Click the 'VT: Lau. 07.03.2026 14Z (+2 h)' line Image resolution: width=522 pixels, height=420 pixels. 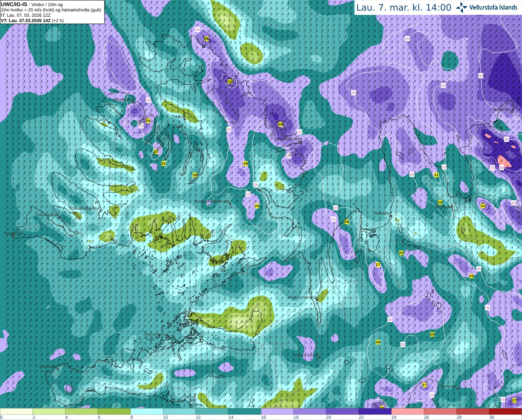pos(32,20)
